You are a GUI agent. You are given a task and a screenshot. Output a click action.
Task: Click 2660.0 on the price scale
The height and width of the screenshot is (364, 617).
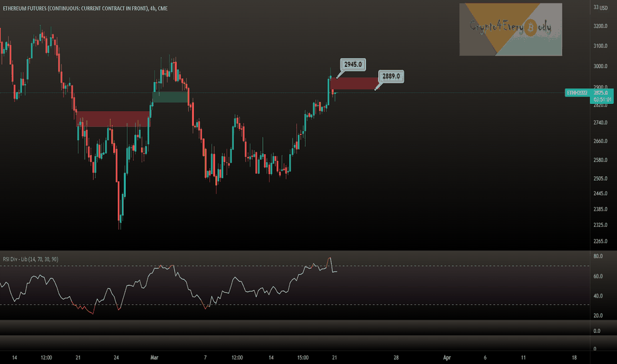pyautogui.click(x=600, y=141)
